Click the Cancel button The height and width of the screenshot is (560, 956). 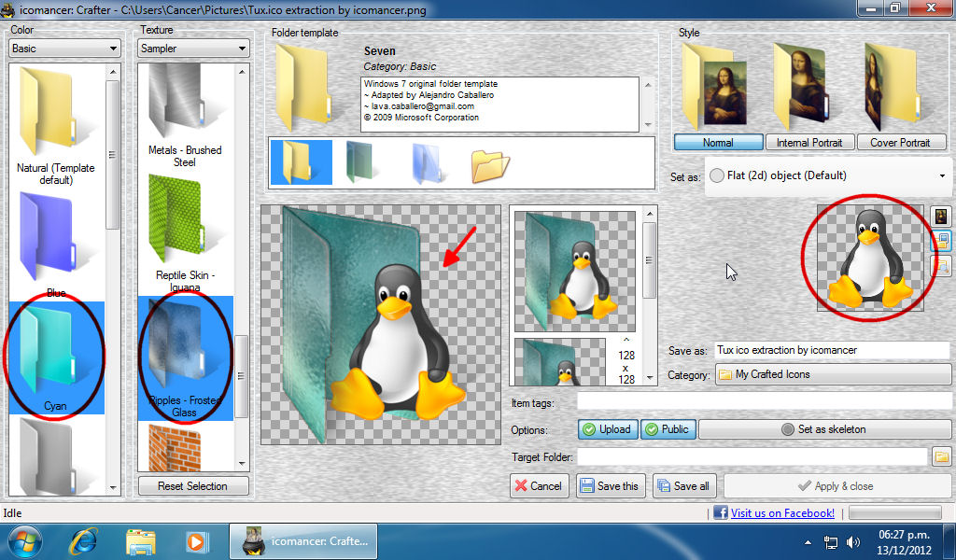click(x=539, y=485)
